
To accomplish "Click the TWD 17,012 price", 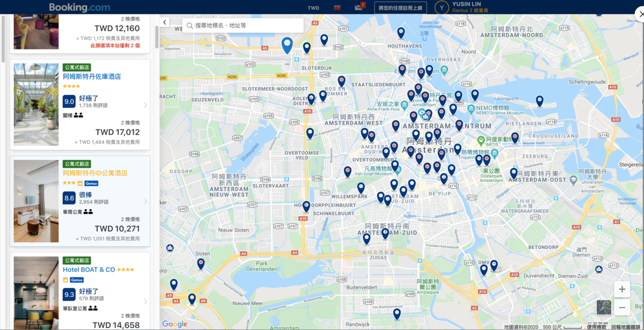I will [x=118, y=132].
